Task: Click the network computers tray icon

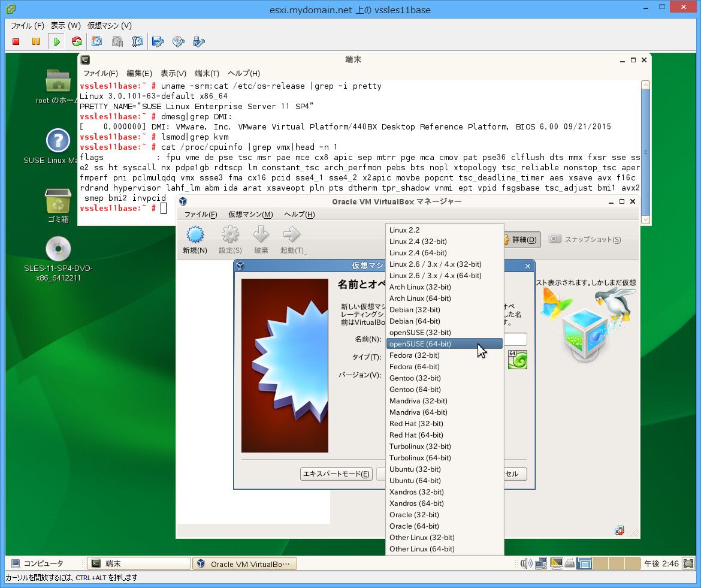Action: point(541,563)
